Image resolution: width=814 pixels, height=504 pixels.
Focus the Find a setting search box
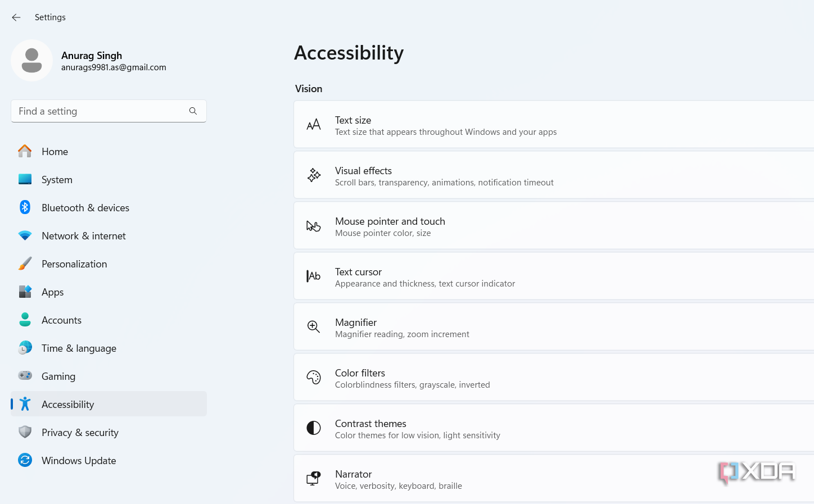coord(108,111)
